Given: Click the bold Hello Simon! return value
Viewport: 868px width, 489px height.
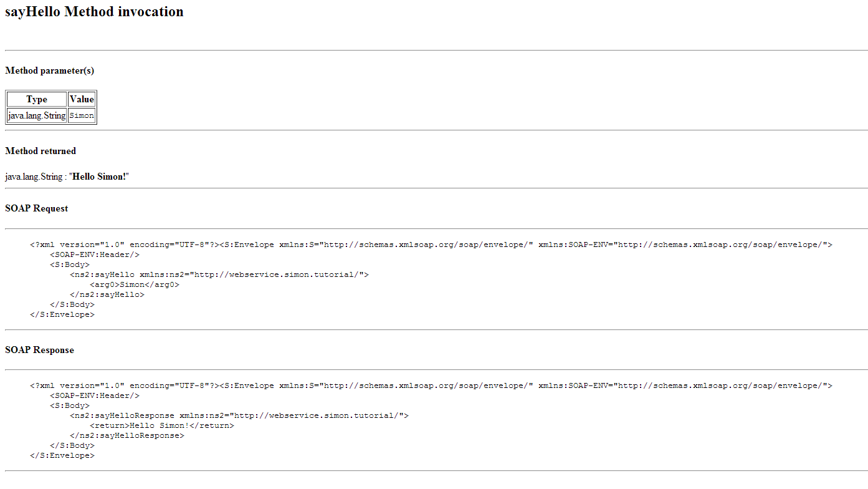Looking at the screenshot, I should click(x=99, y=177).
